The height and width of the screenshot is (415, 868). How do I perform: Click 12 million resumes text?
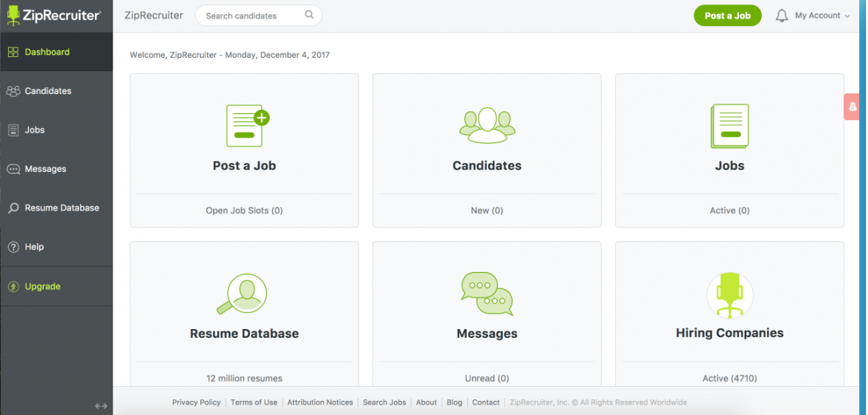(x=244, y=379)
